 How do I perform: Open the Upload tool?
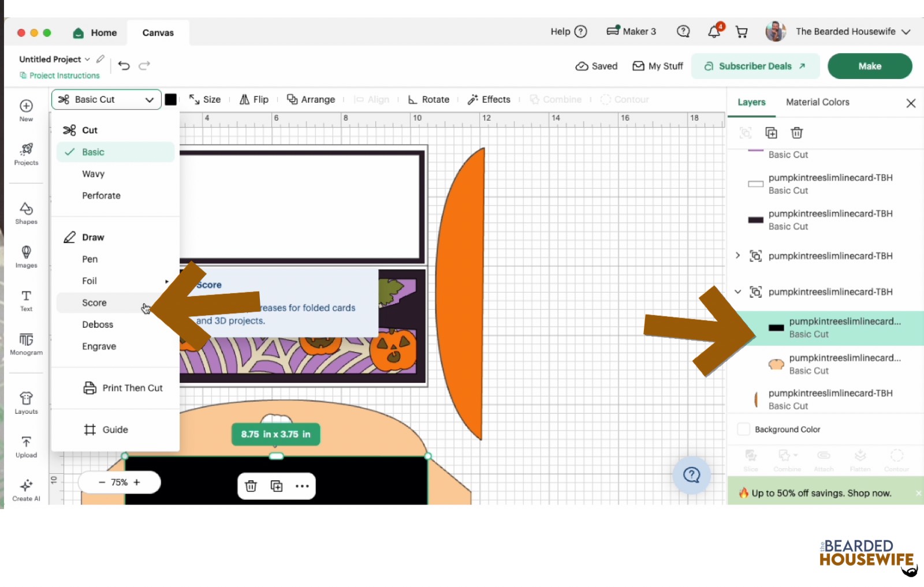26,447
